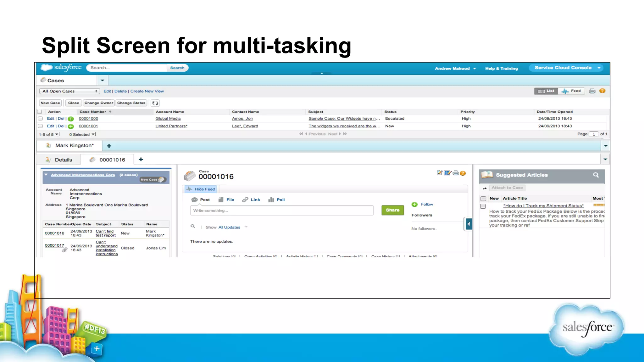Switch to the 00001016 subtab
The image size is (644, 362).
tap(107, 160)
